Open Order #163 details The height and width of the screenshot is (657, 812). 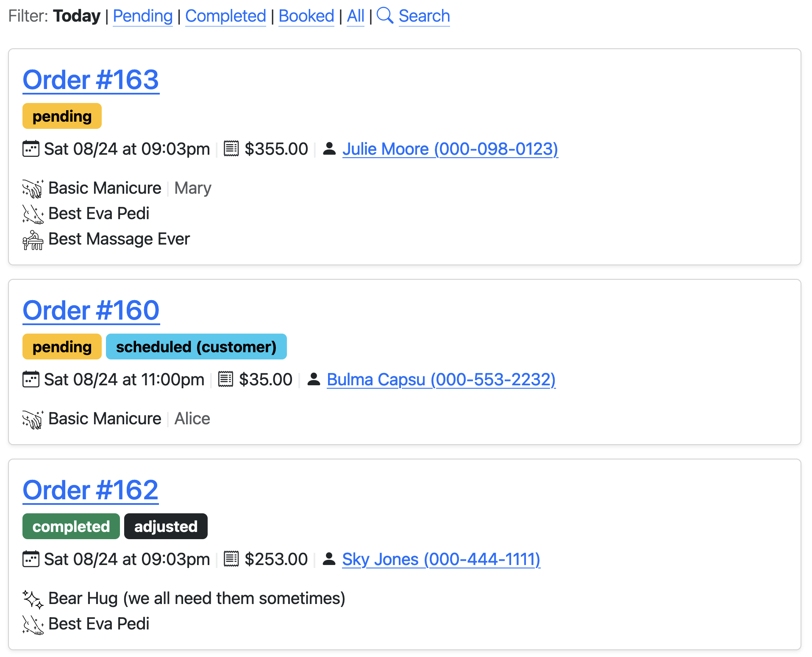[91, 80]
